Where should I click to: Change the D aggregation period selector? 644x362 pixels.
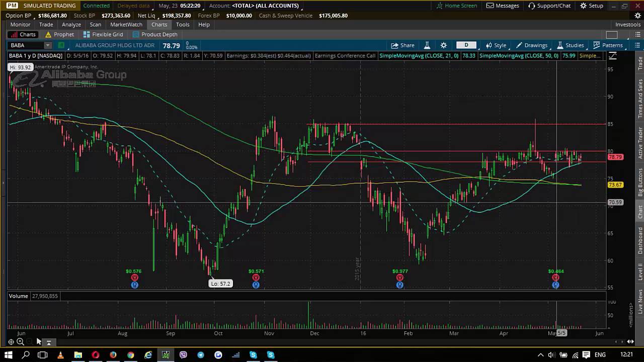466,45
